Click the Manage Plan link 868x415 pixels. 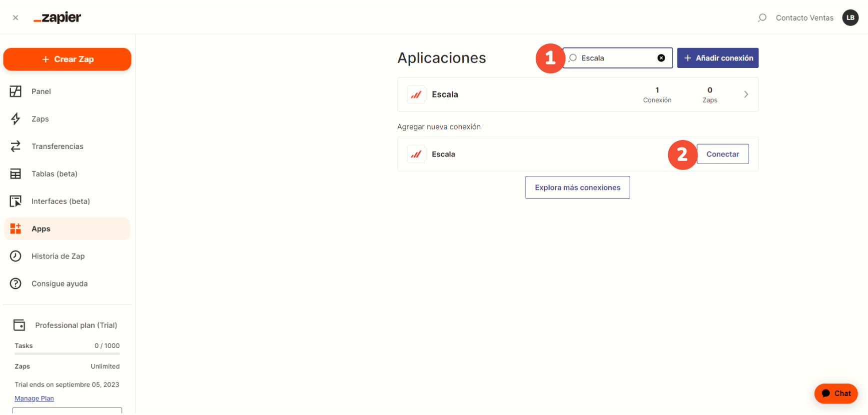coord(34,398)
